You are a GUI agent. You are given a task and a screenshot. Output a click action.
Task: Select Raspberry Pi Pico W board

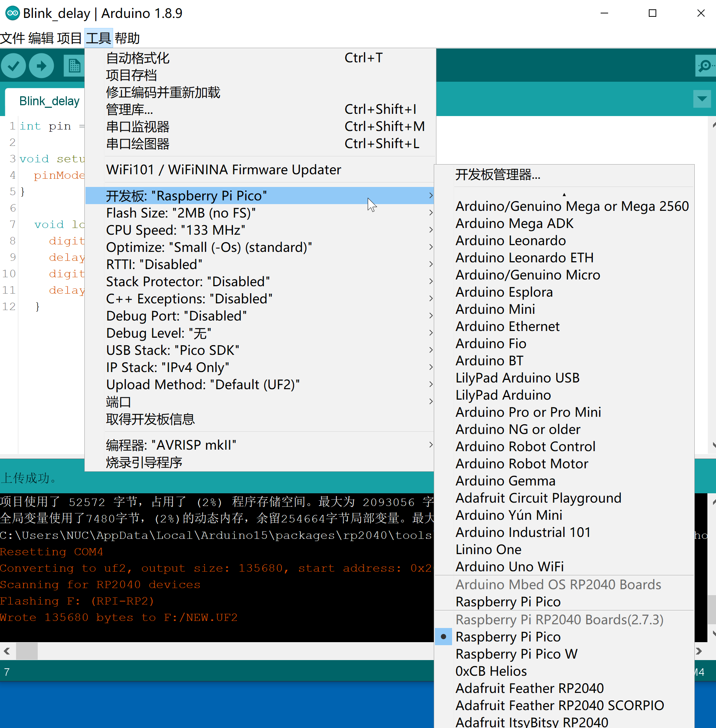coord(516,654)
